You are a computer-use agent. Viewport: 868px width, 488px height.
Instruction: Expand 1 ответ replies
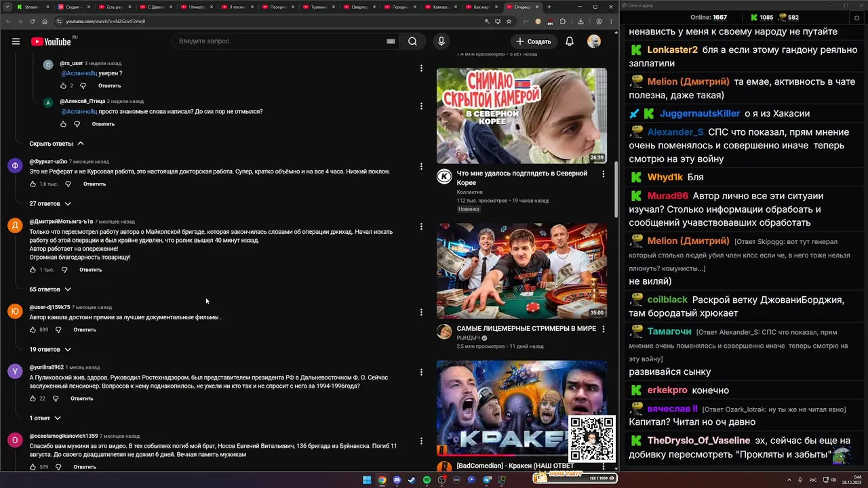tap(45, 418)
